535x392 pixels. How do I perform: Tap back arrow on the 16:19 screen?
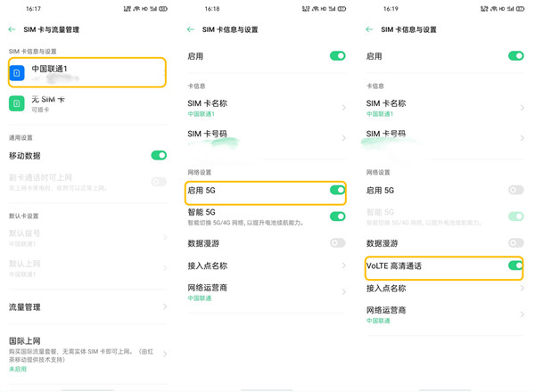[x=369, y=29]
